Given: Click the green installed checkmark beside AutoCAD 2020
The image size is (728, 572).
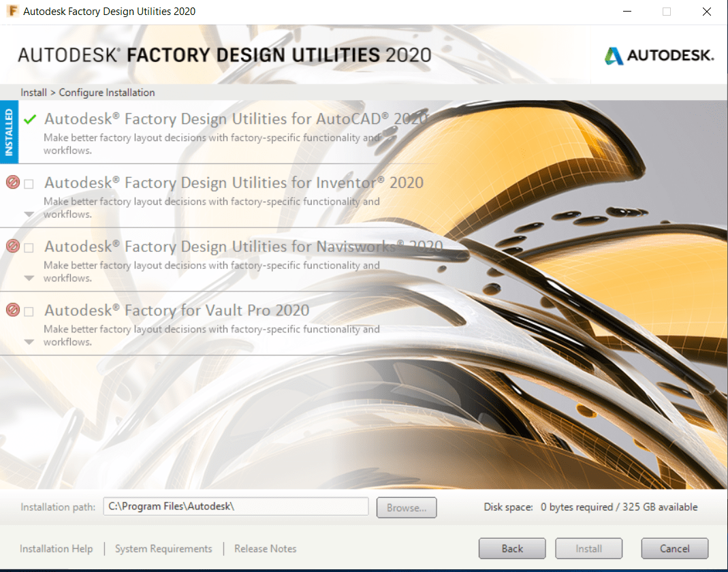Looking at the screenshot, I should (x=29, y=119).
